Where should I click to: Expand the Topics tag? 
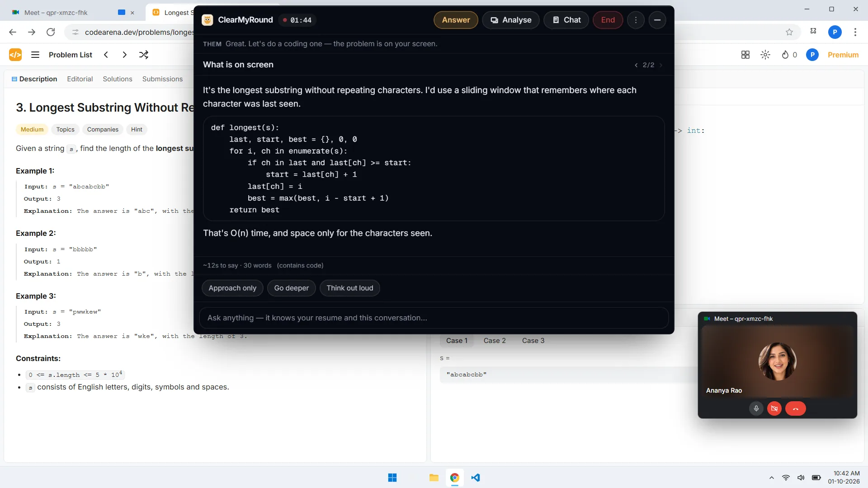[x=65, y=130]
